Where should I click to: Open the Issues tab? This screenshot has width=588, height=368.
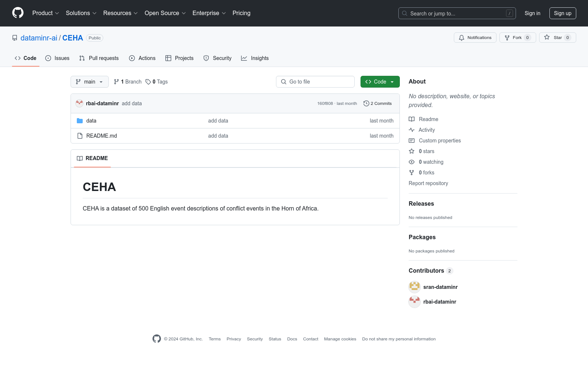57,58
